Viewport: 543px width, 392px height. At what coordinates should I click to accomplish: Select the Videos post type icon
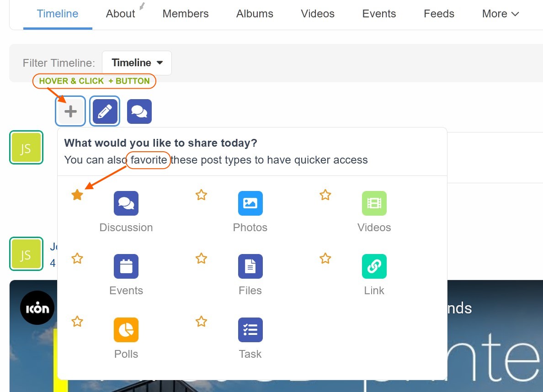pyautogui.click(x=374, y=203)
